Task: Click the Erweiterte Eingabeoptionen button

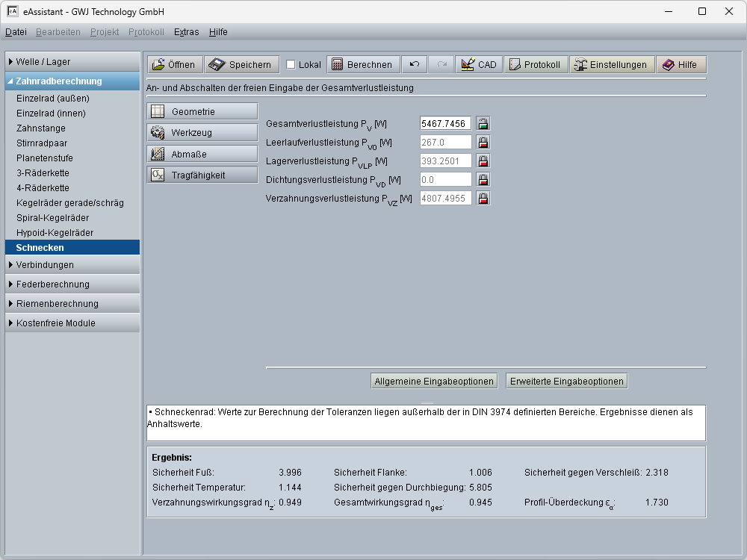Action: (566, 382)
